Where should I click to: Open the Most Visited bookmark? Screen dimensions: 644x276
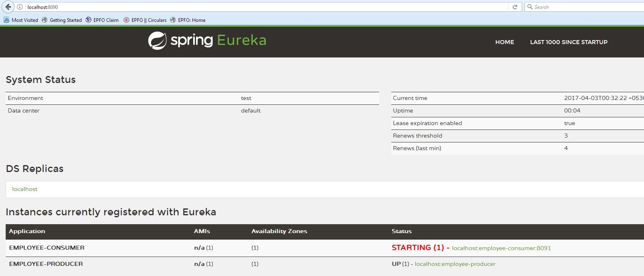(21, 20)
